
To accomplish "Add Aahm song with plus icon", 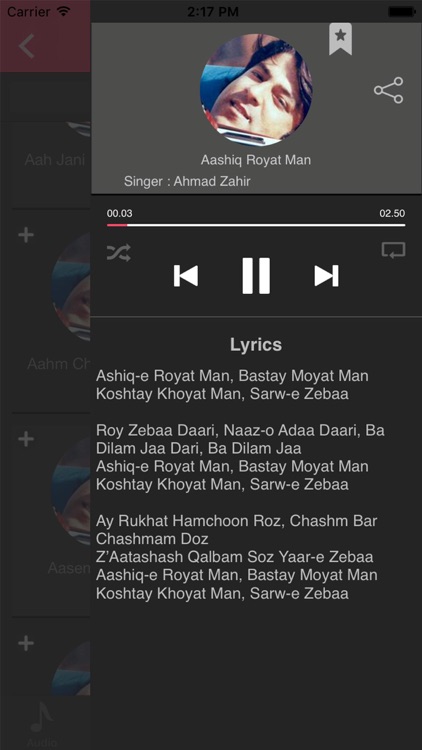I will pos(26,235).
